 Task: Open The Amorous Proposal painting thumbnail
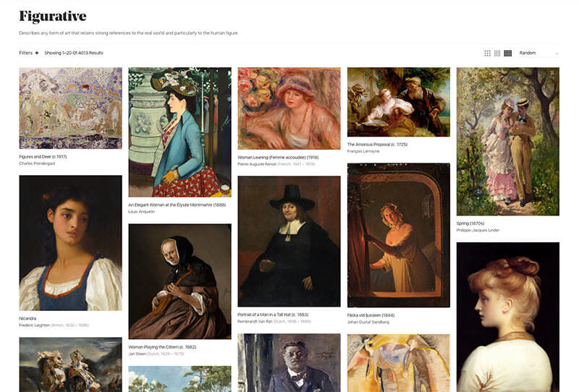[x=399, y=102]
